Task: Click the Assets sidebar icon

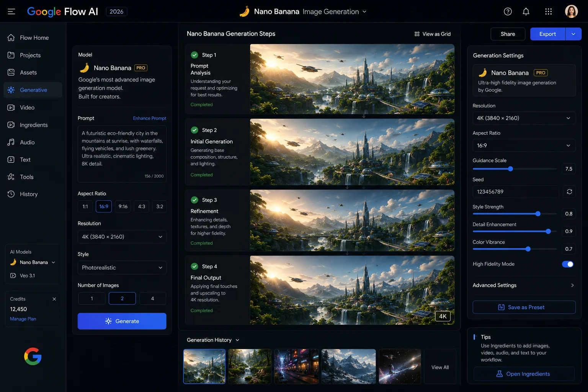Action: (11, 72)
